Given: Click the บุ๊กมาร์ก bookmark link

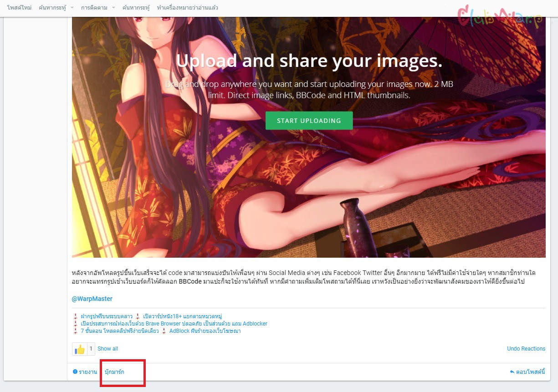Looking at the screenshot, I should [x=114, y=372].
